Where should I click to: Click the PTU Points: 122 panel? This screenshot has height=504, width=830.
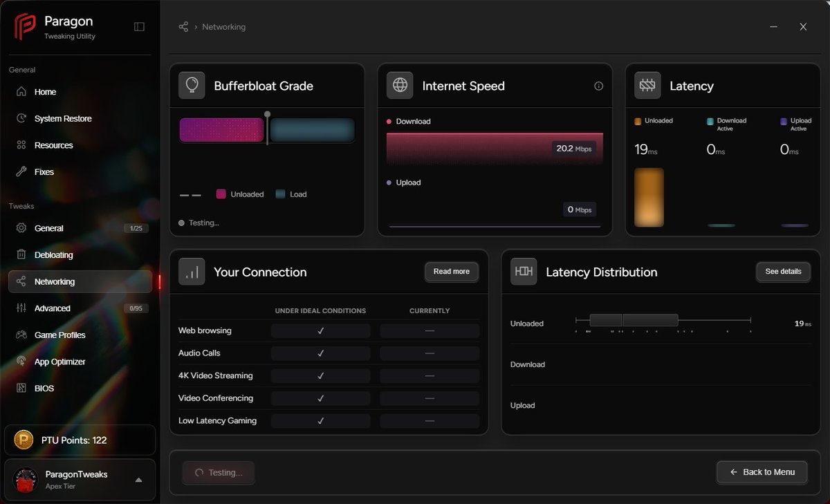(x=80, y=440)
